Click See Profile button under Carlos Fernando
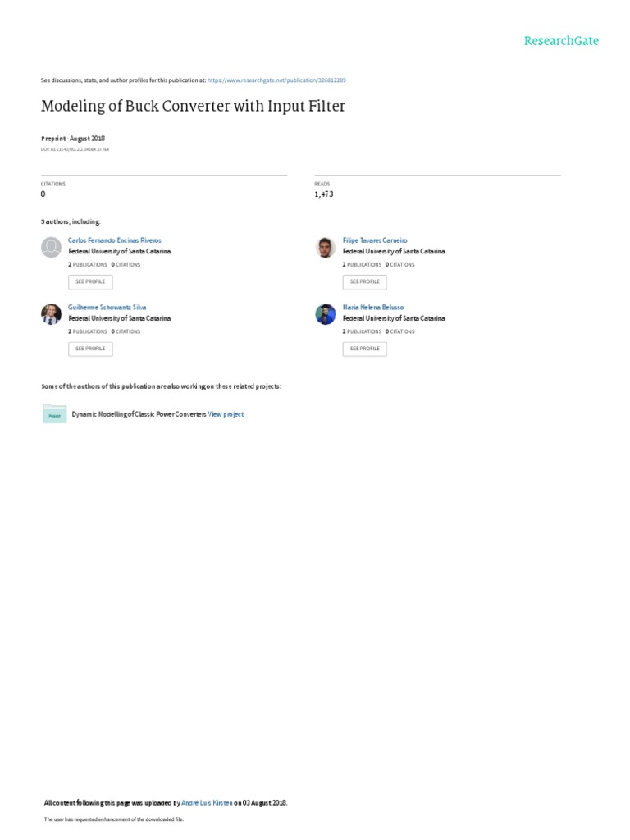Viewport: 630px width, 840px height. [x=90, y=282]
